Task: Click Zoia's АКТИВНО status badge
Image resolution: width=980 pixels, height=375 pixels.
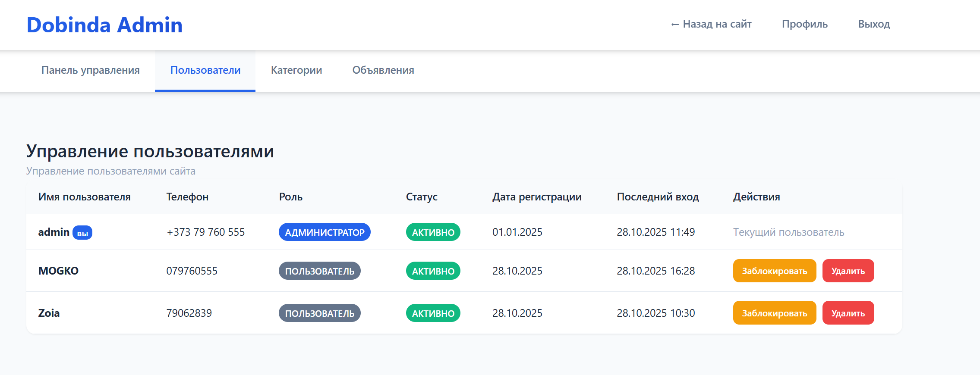Action: (433, 313)
